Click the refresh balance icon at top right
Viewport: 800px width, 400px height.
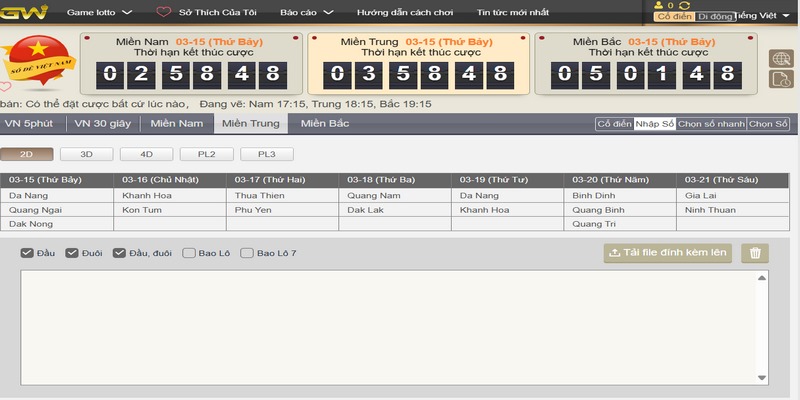tap(685, 6)
